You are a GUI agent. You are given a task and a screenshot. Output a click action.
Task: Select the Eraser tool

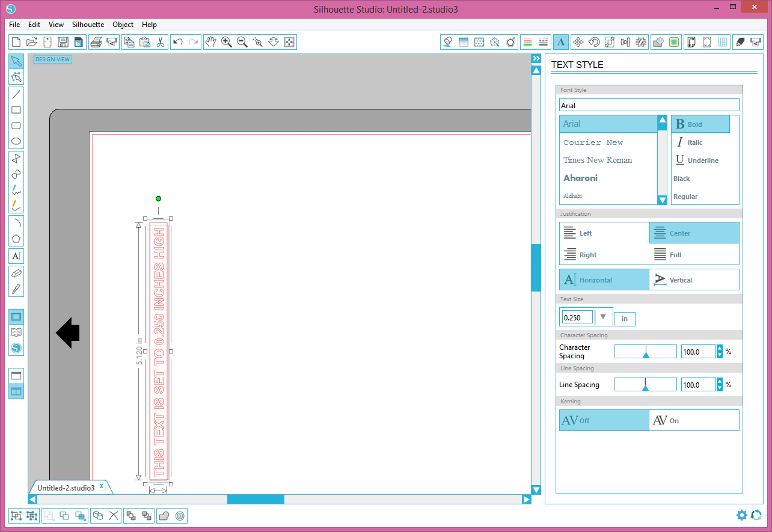pos(16,273)
